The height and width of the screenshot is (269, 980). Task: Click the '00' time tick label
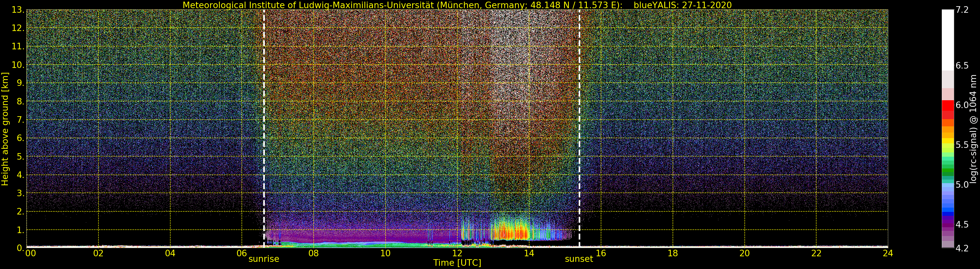click(x=30, y=253)
